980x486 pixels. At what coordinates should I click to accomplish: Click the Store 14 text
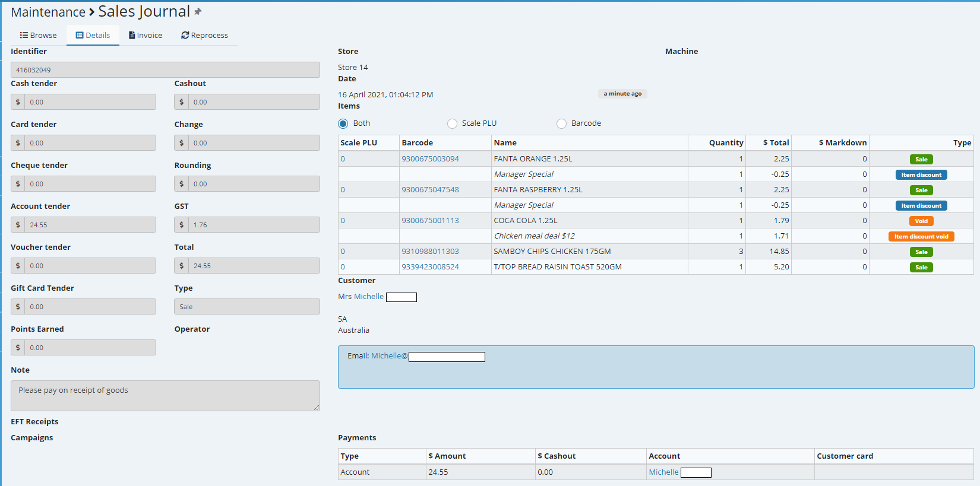(x=353, y=68)
